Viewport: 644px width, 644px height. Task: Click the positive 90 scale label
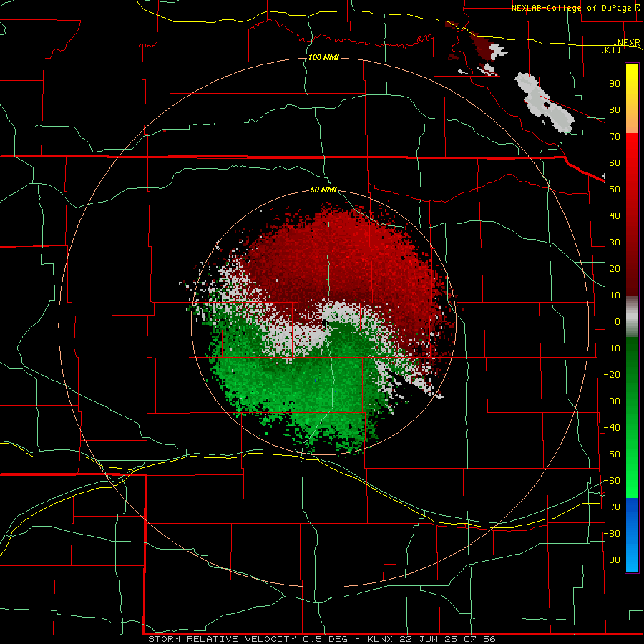point(615,84)
